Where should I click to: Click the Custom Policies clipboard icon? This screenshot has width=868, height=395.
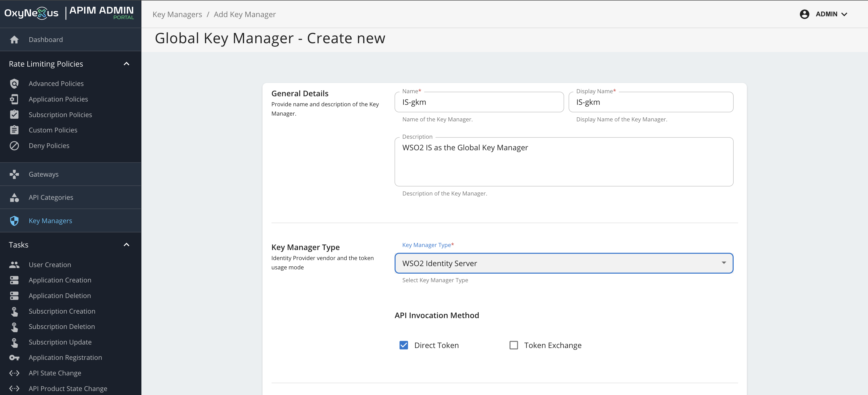pos(14,130)
